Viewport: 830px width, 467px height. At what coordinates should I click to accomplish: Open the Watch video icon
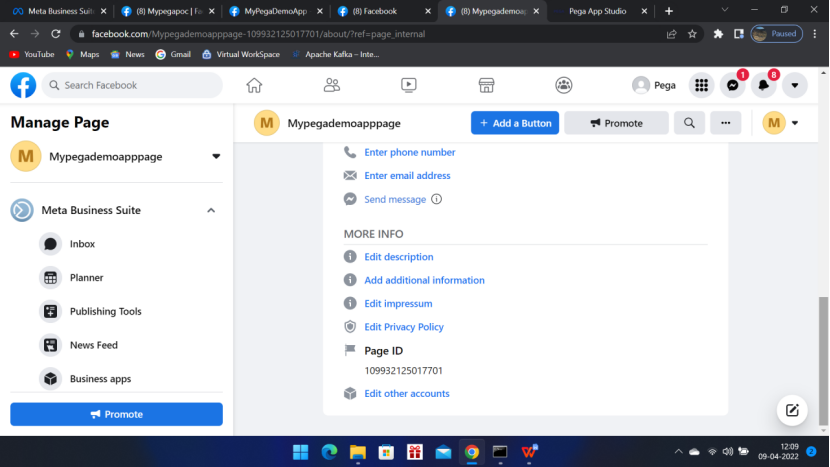click(x=409, y=85)
